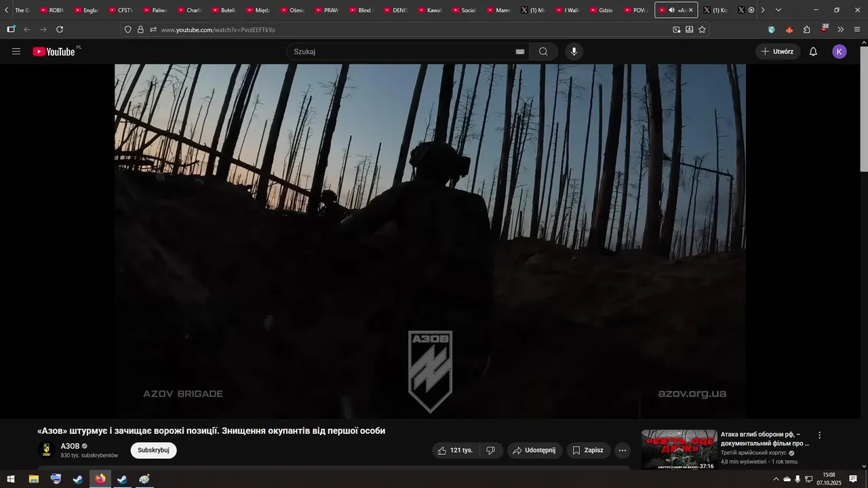Open Windows Start menu
Viewport: 868px width, 488px height.
tap(11, 479)
